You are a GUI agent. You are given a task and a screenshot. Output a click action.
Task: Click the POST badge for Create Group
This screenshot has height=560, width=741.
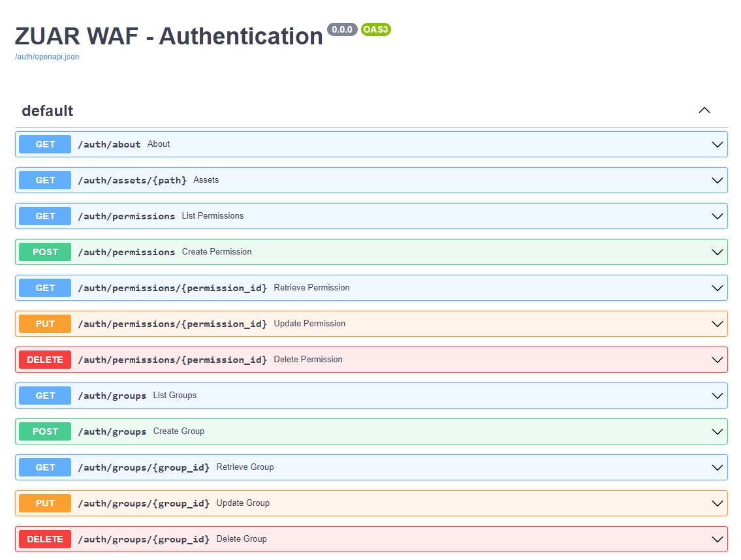coord(45,431)
